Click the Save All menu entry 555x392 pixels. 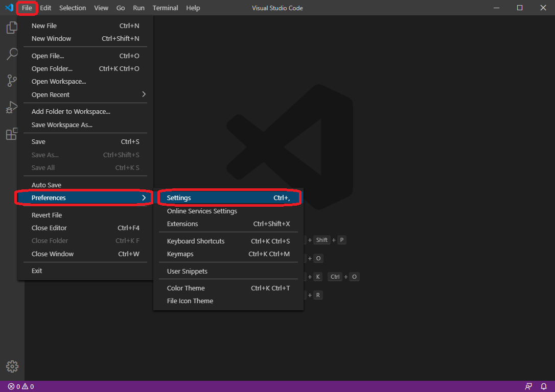[85, 167]
